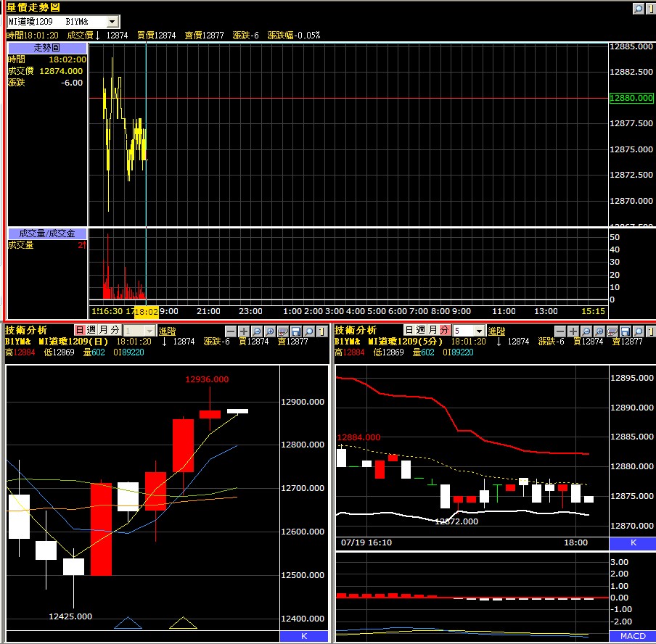Click the 量價走勢圖 window title

[33, 7]
